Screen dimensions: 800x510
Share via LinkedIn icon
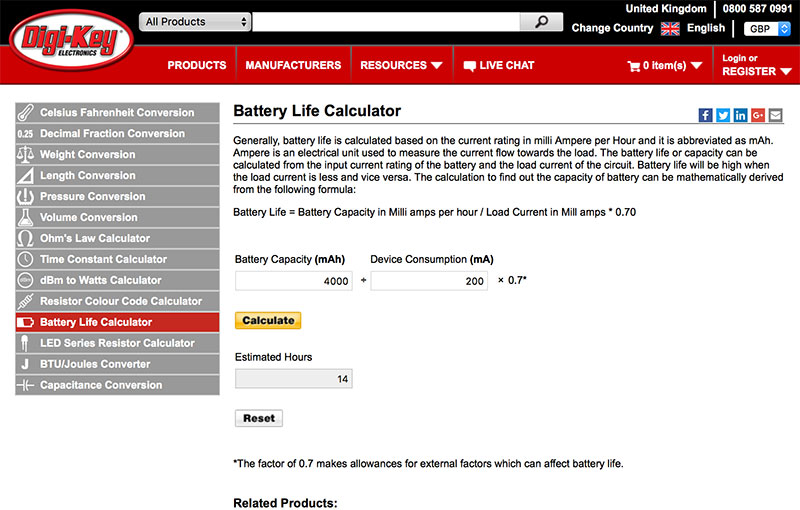click(740, 115)
